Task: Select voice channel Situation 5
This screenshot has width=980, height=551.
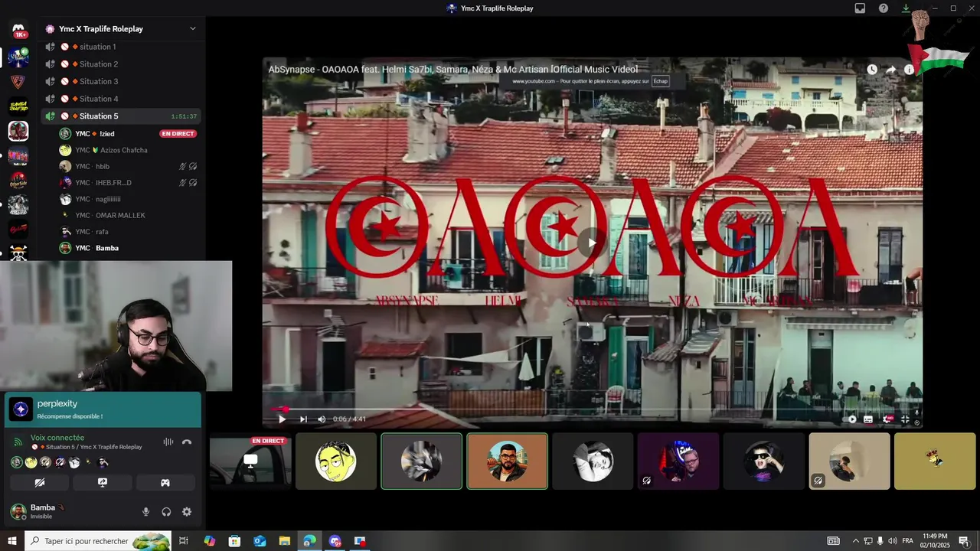Action: click(122, 116)
